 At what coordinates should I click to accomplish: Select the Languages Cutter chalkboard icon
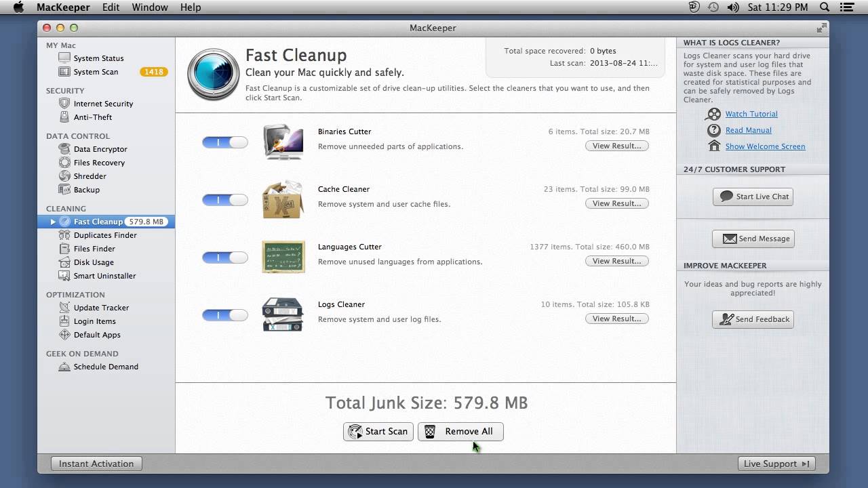tap(283, 257)
